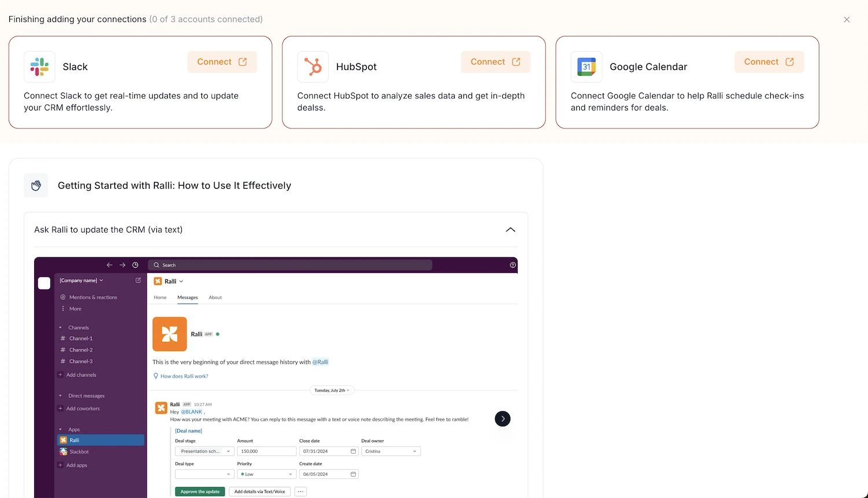Open the calendar picker on the Close date field
868x498 pixels.
pos(354,451)
